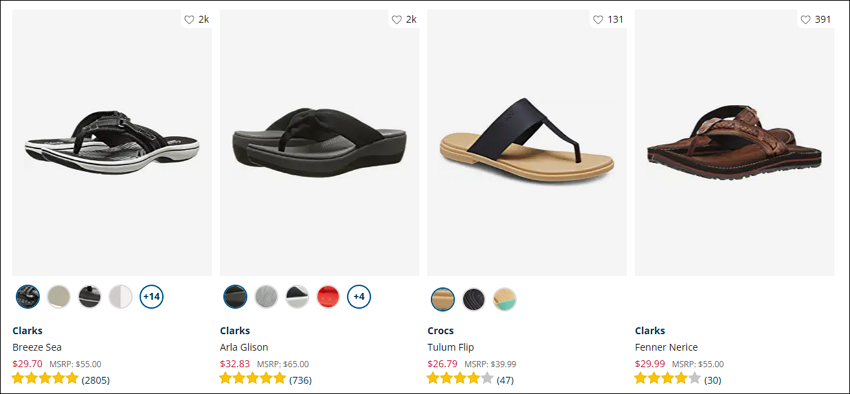
Task: Click the Crocs brand name link
Action: coord(441,331)
